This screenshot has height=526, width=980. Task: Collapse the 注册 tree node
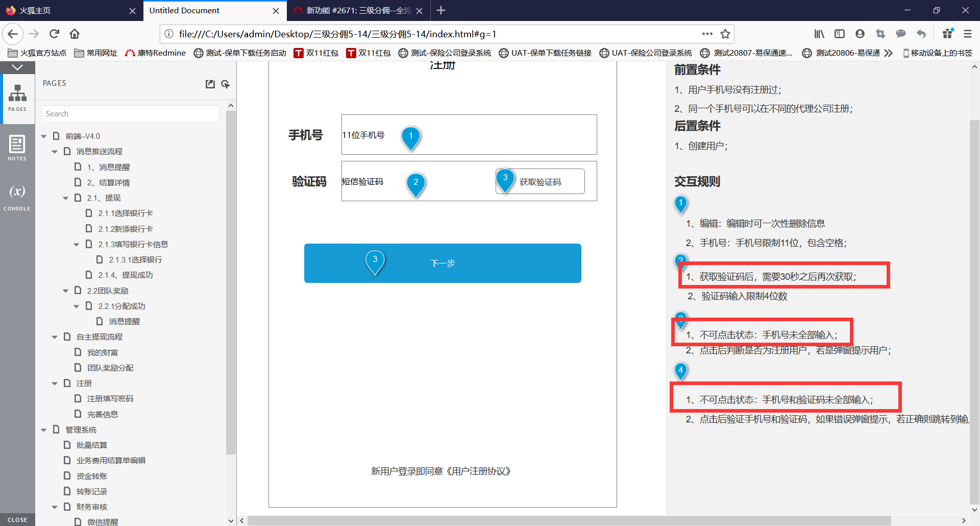[55, 384]
